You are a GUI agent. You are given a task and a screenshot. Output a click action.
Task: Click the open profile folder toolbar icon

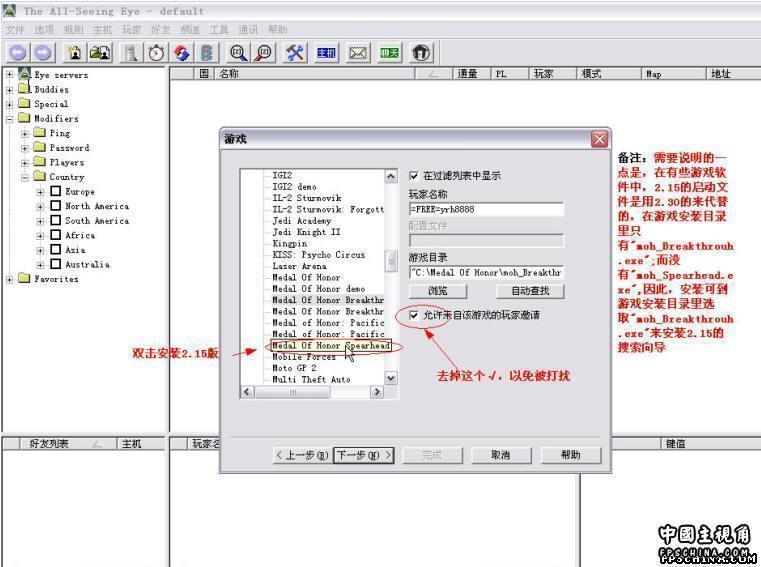[100, 52]
